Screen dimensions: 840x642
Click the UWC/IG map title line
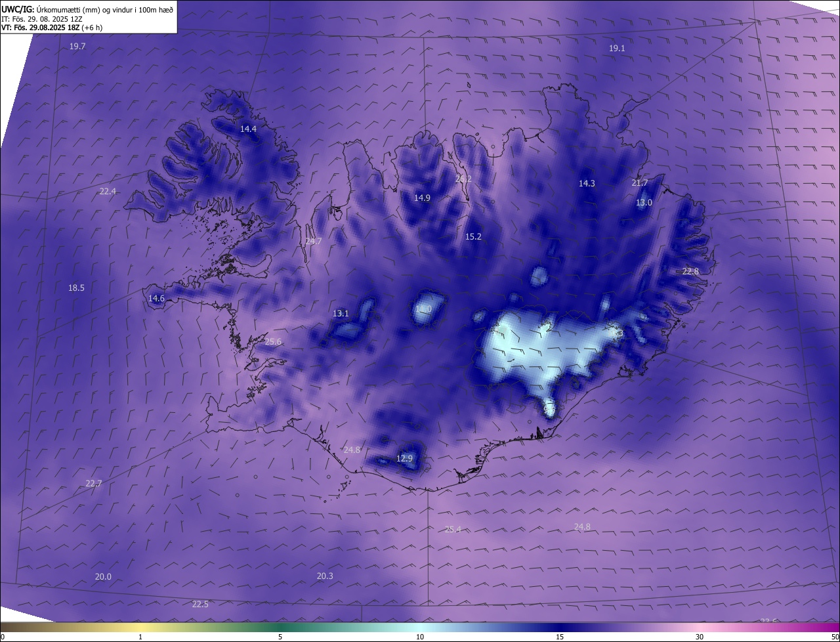click(x=87, y=9)
